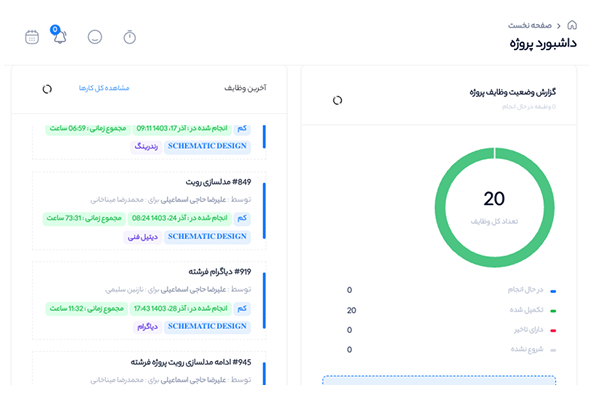600x400 pixels.
Task: Click the home breadcrumb icon
Action: (572, 25)
